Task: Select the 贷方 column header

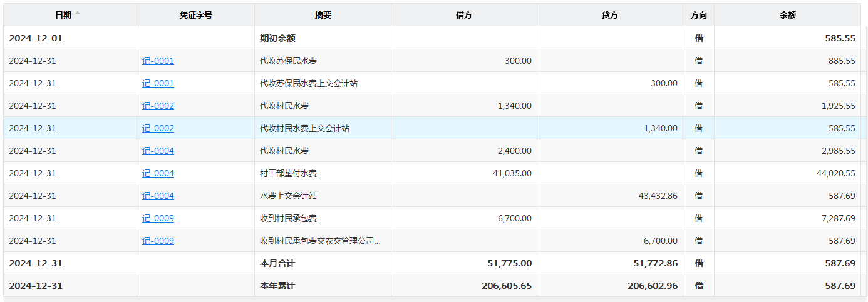Action: coord(609,15)
